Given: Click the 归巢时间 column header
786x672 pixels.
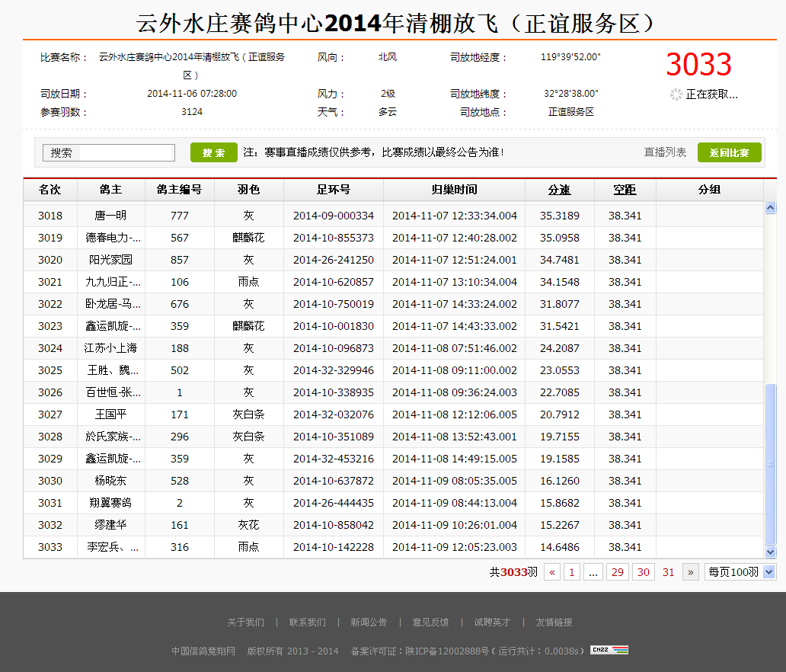Looking at the screenshot, I should coord(454,190).
